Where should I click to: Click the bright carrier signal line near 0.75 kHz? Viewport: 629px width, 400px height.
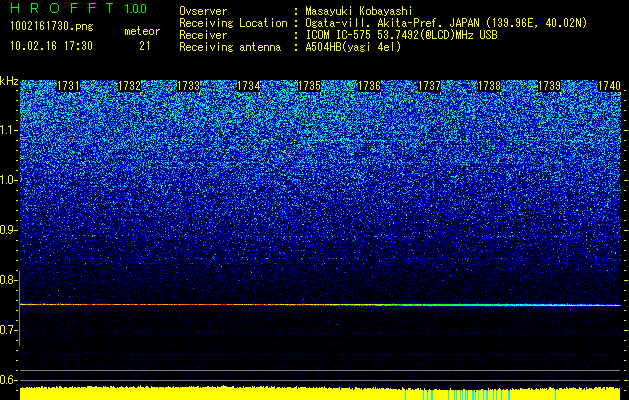click(x=320, y=305)
